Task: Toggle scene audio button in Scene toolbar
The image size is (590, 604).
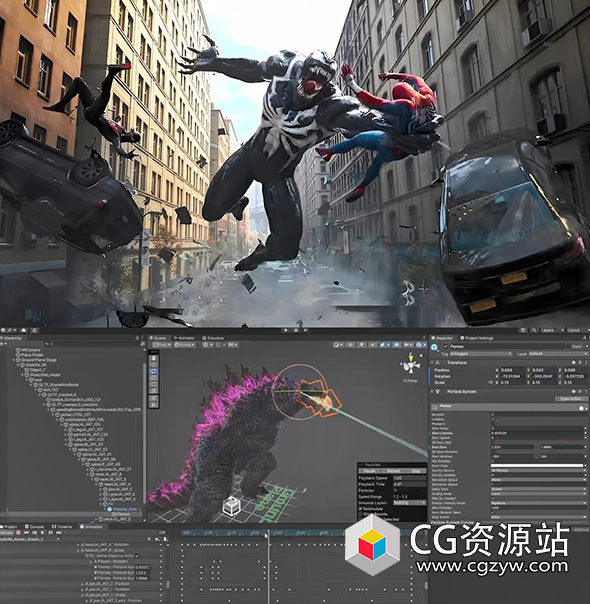Action: tap(372, 345)
